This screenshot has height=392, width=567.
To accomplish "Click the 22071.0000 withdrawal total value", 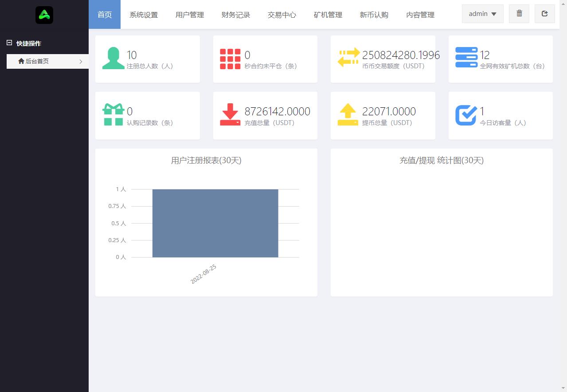I will (389, 111).
